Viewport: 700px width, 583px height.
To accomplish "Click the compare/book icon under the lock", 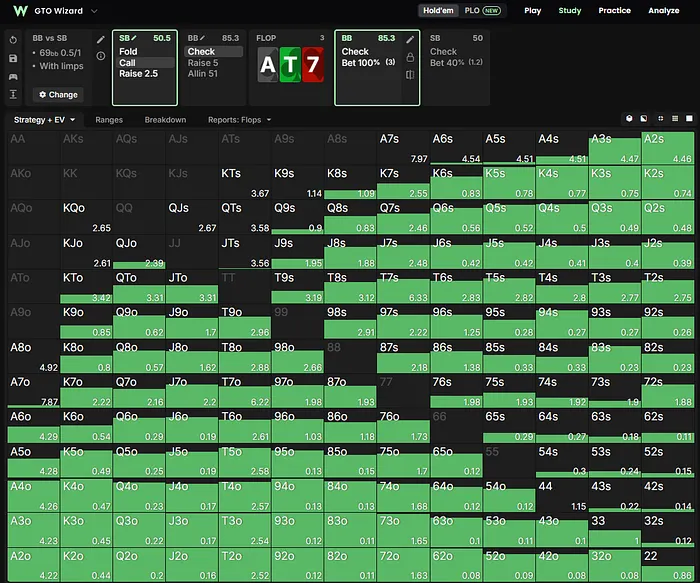I will pos(410,75).
